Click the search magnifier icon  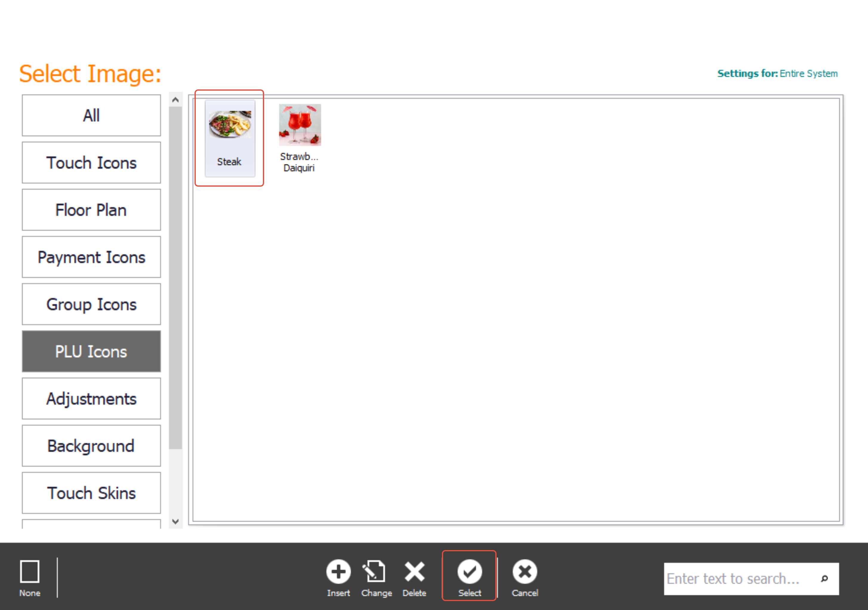(824, 579)
